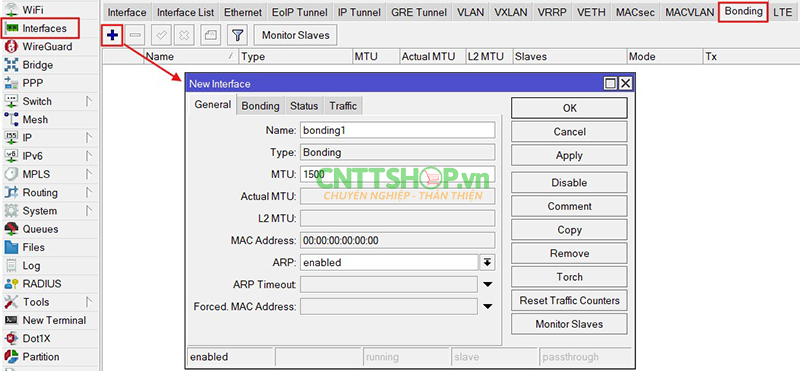Click Monitor Slaves in the dialog
The image size is (800, 371).
click(569, 324)
